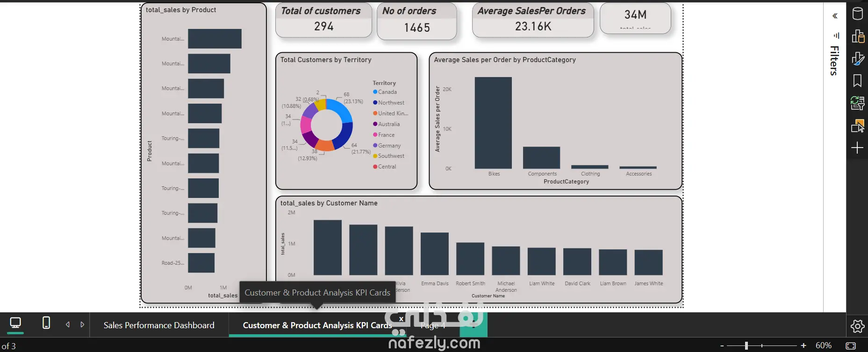868x352 pixels.
Task: Click total_sales by Customer Name title
Action: click(329, 203)
